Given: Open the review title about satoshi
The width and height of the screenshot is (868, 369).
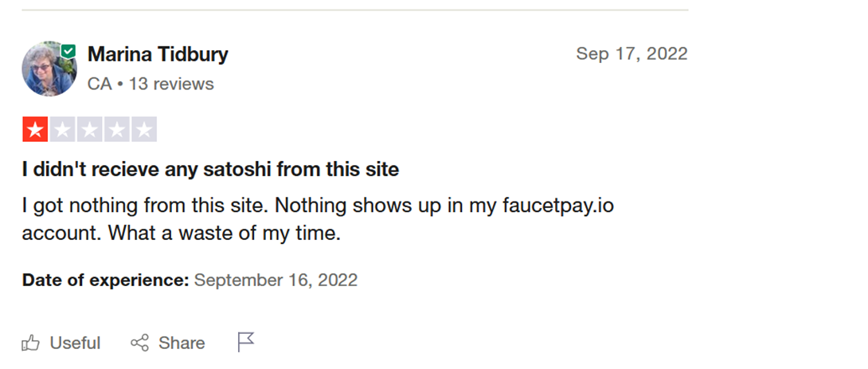Looking at the screenshot, I should [x=210, y=170].
